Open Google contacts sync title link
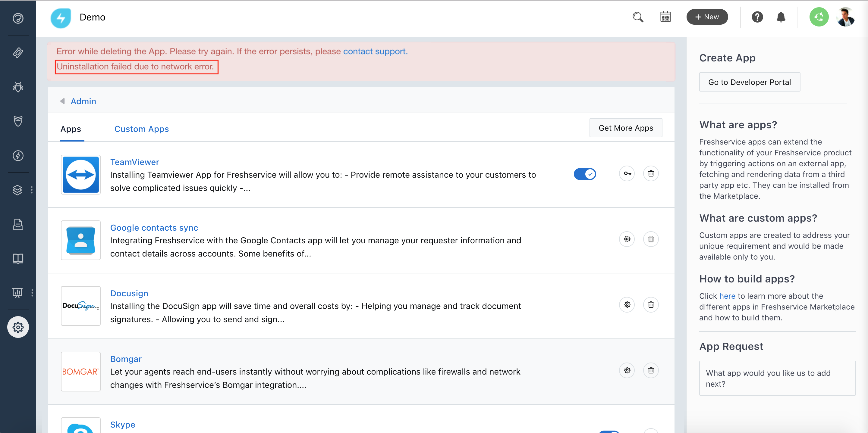 154,228
